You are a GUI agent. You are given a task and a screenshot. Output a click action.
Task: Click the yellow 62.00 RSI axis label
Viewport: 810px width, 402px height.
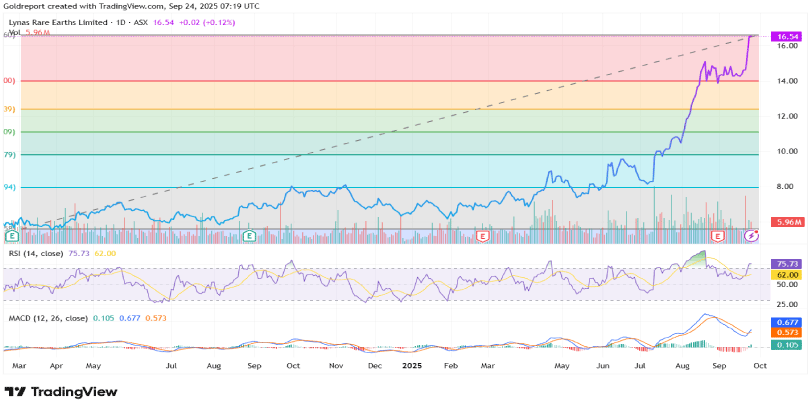click(x=787, y=273)
